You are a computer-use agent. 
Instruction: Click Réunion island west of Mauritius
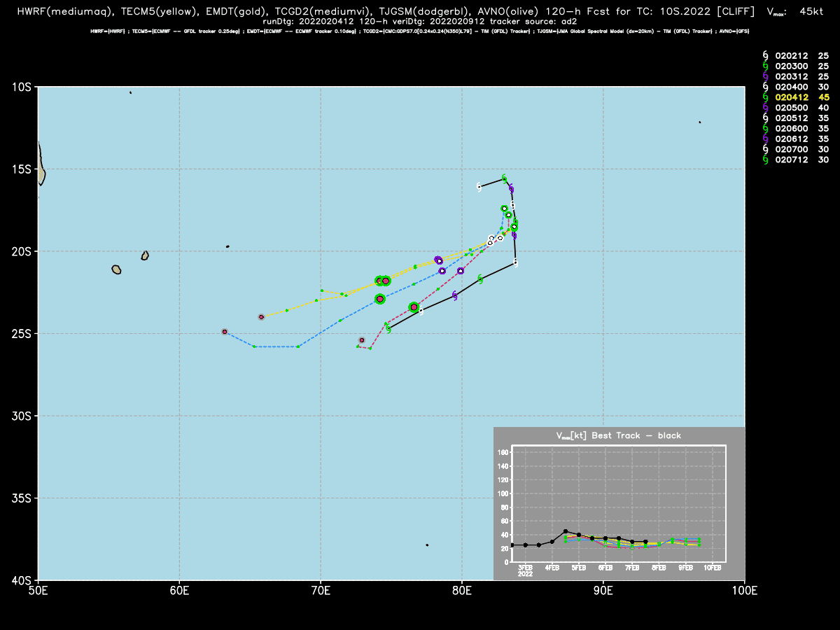coord(116,269)
